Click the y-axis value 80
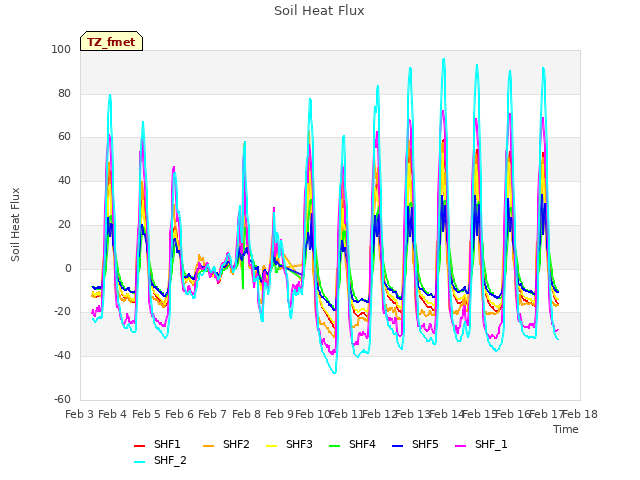The height and width of the screenshot is (480, 640). coord(64,93)
